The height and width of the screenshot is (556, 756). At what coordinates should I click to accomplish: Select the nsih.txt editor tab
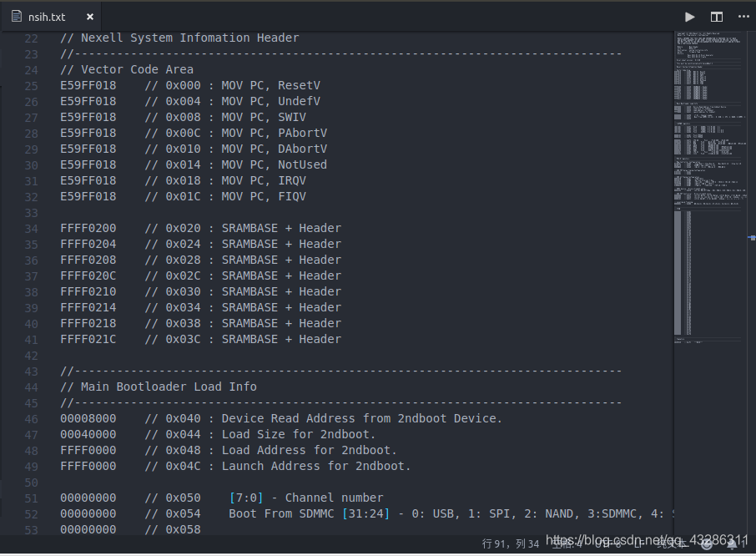(52, 17)
